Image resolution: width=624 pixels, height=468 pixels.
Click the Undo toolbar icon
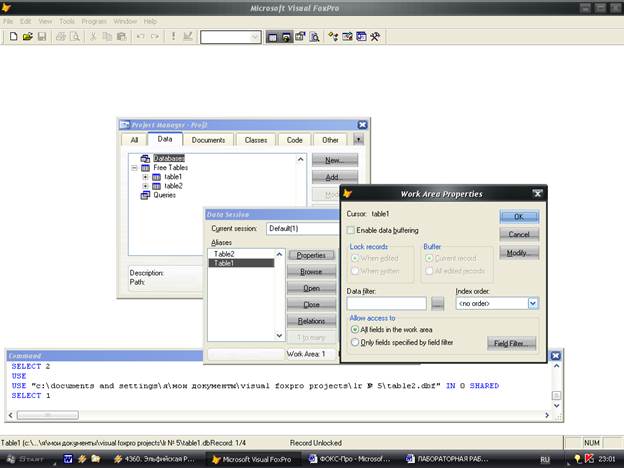(x=140, y=37)
